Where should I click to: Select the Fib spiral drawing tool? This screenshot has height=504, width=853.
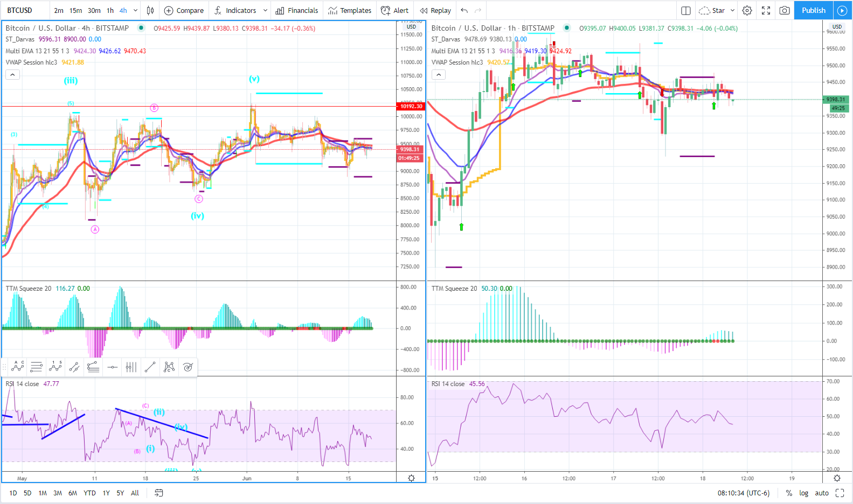pyautogui.click(x=188, y=367)
